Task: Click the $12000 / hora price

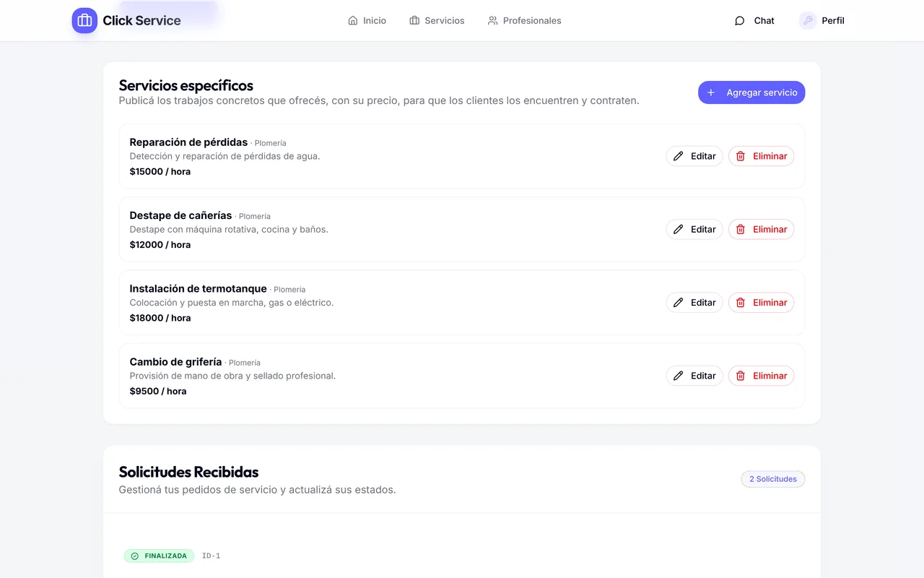Action: pos(160,245)
